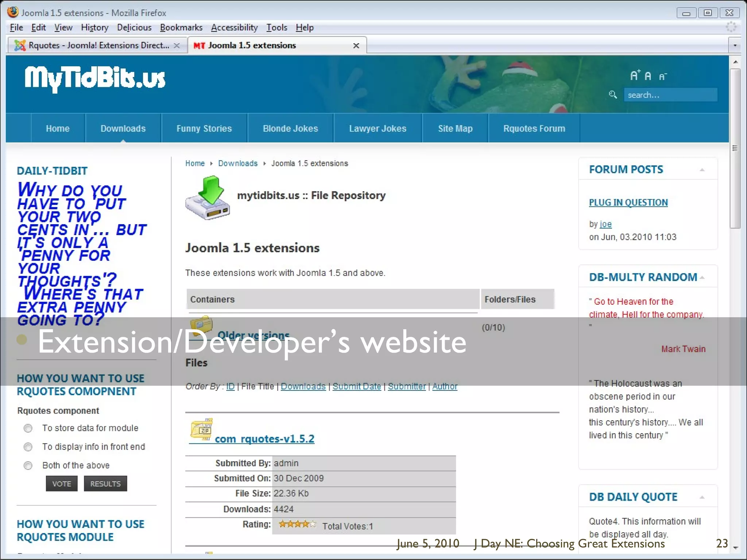The height and width of the screenshot is (560, 747).
Task: Select 'To store data for module' option
Action: click(x=28, y=428)
